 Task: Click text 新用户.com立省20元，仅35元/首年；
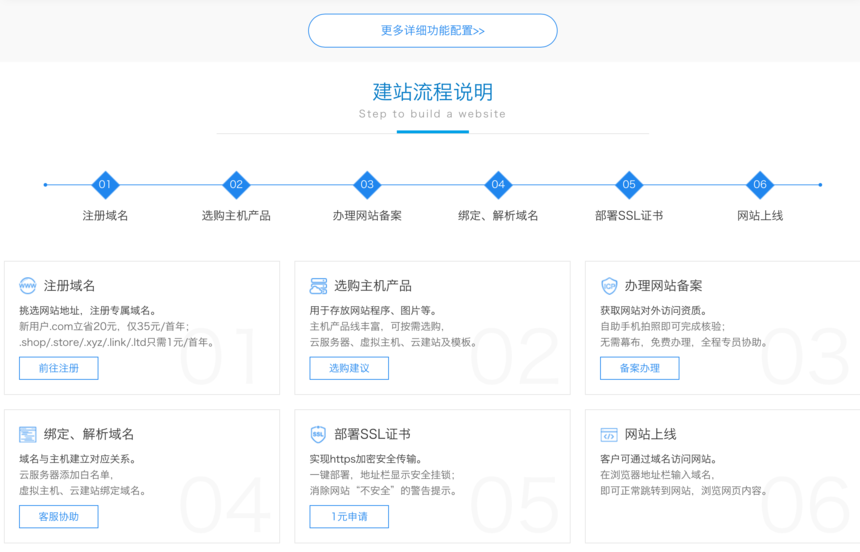[x=104, y=326]
